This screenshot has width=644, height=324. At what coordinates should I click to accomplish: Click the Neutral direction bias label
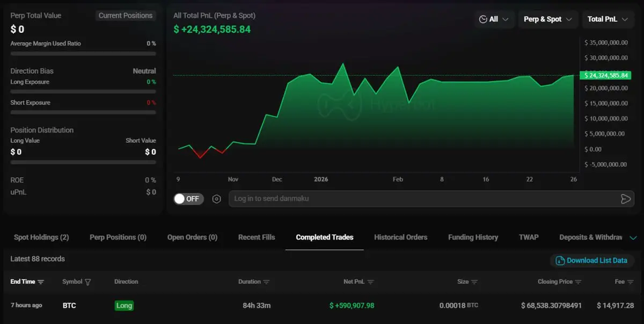(x=144, y=71)
